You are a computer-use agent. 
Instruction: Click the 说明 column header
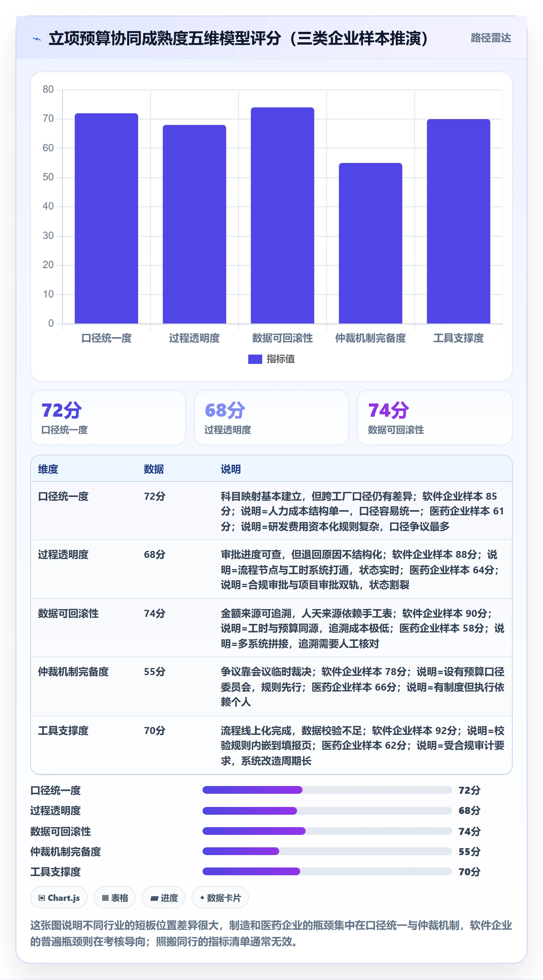pyautogui.click(x=231, y=469)
